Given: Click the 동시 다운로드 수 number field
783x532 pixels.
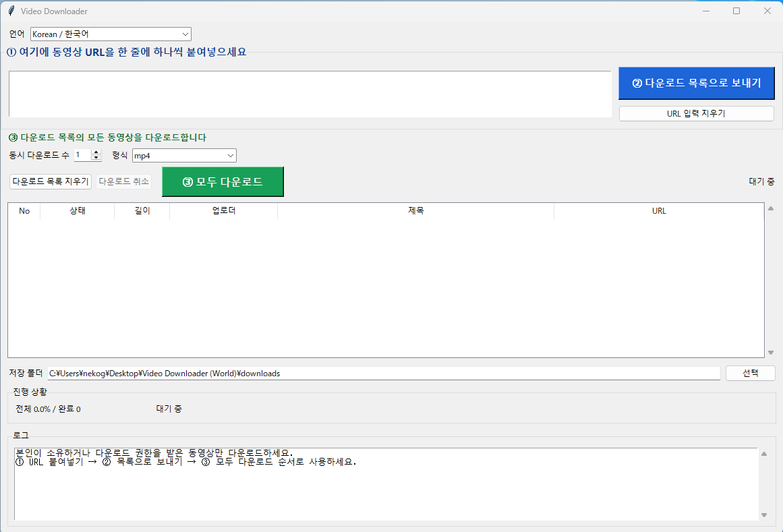Looking at the screenshot, I should click(82, 155).
